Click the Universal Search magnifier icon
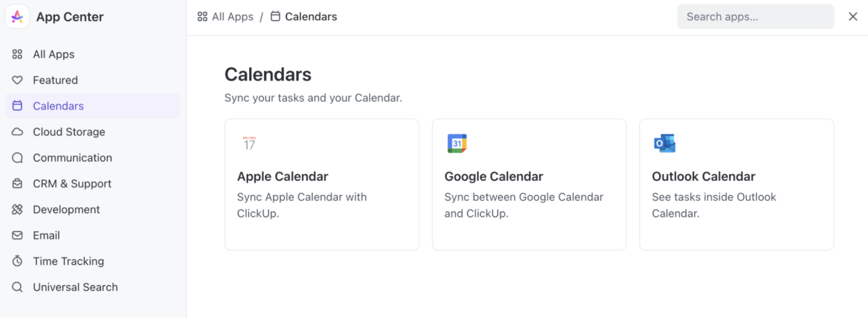The width and height of the screenshot is (868, 318). pos(17,287)
